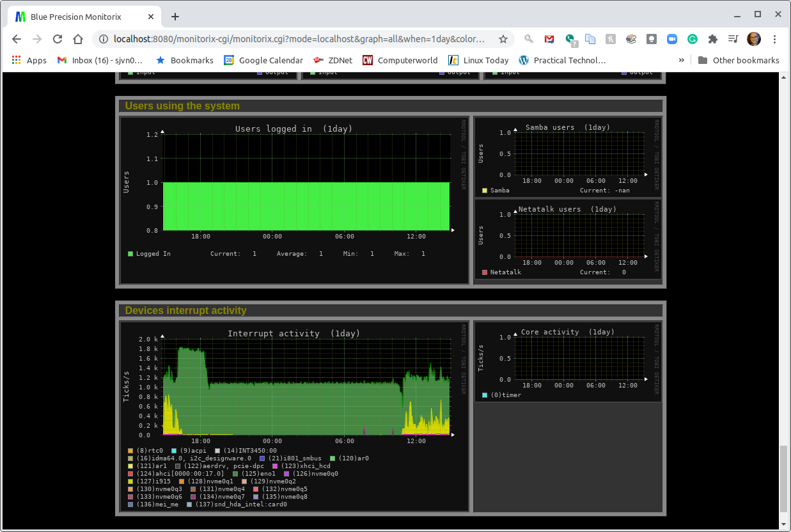
Task: Toggle the bookmark star for this page
Action: (x=504, y=39)
